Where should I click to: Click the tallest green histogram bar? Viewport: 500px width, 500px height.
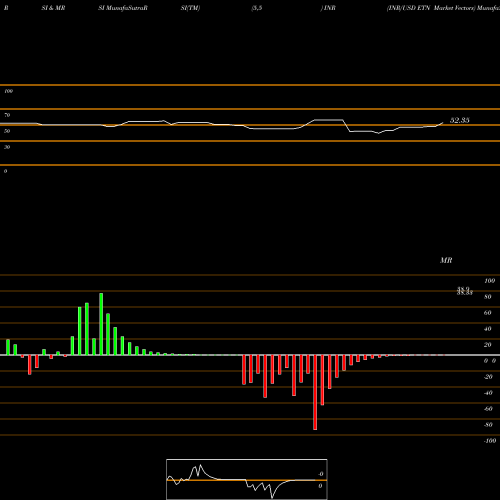pos(101,324)
